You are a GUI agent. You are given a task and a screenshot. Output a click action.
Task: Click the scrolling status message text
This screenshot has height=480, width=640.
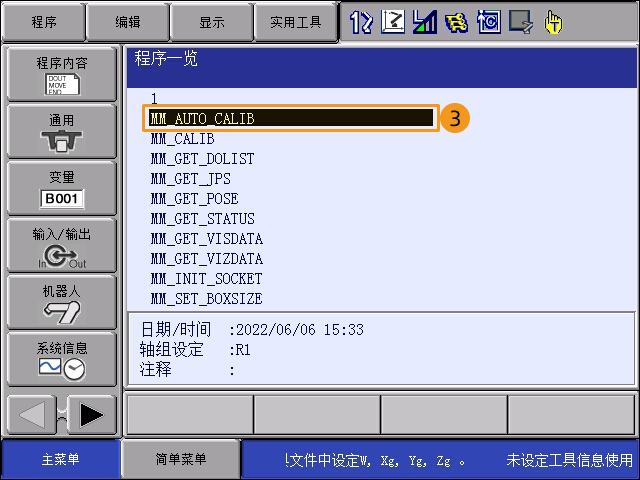click(x=459, y=460)
